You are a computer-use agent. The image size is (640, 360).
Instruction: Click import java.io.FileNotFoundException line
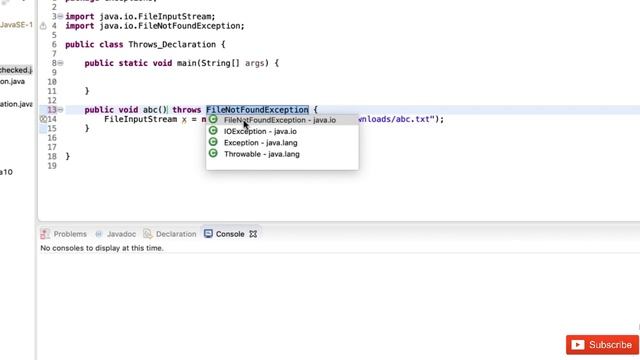(155, 26)
